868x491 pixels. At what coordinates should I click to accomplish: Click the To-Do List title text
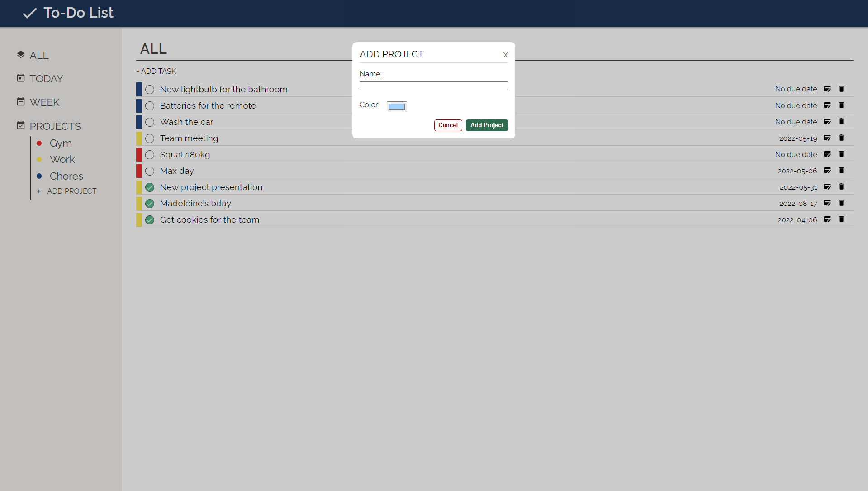[78, 13]
